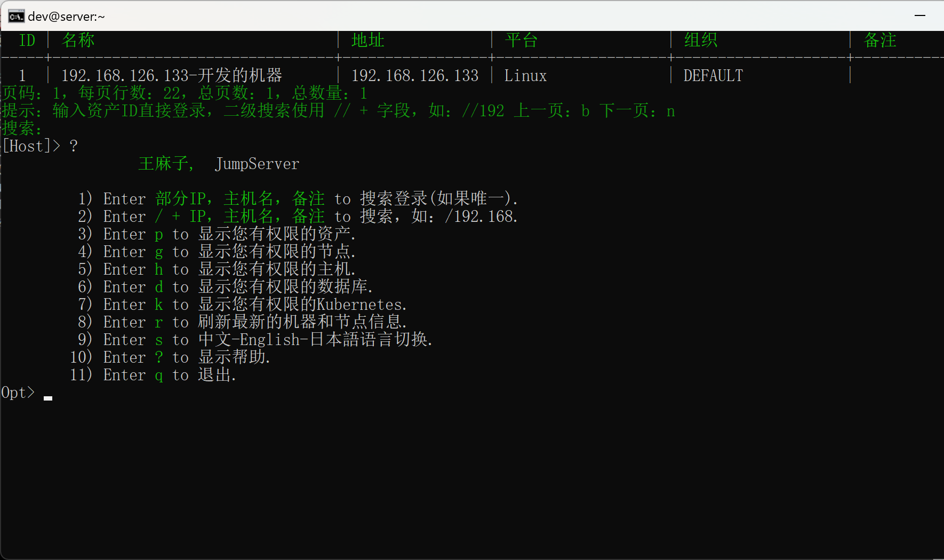Click the Linux platform value

(525, 76)
